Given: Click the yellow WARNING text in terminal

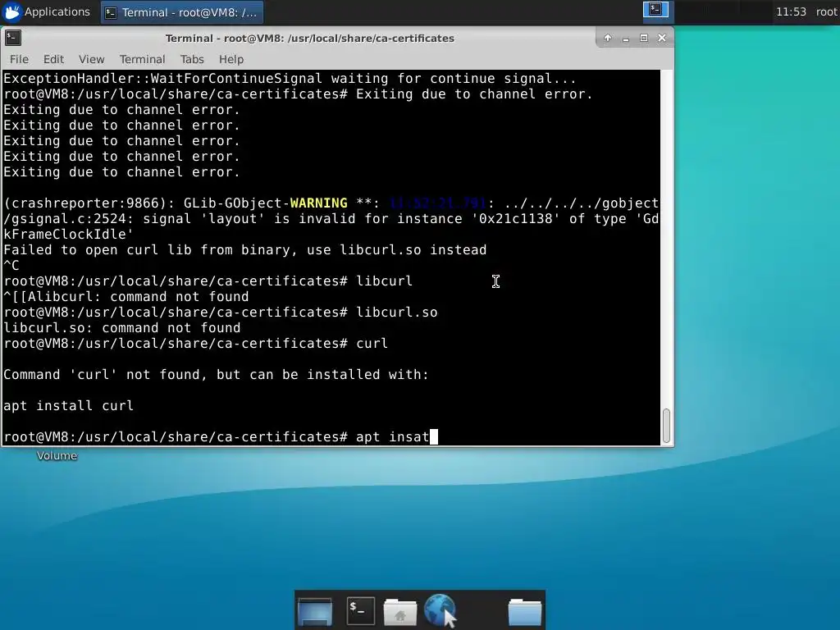Looking at the screenshot, I should (x=319, y=203).
